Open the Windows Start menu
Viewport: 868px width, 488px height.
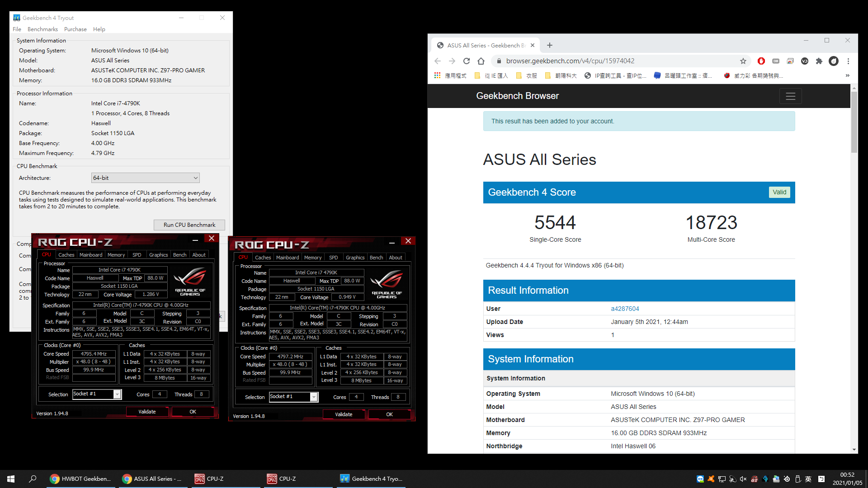point(11,479)
